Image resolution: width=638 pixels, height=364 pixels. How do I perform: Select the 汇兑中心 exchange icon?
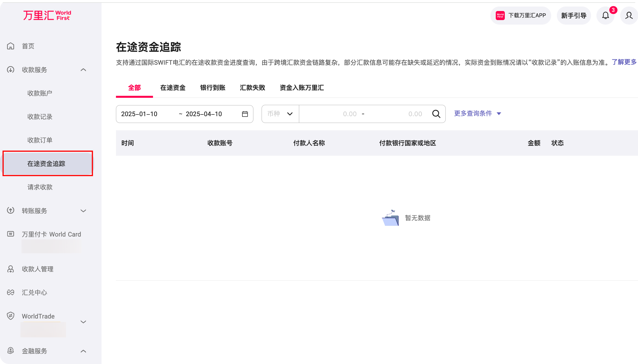[10, 292]
